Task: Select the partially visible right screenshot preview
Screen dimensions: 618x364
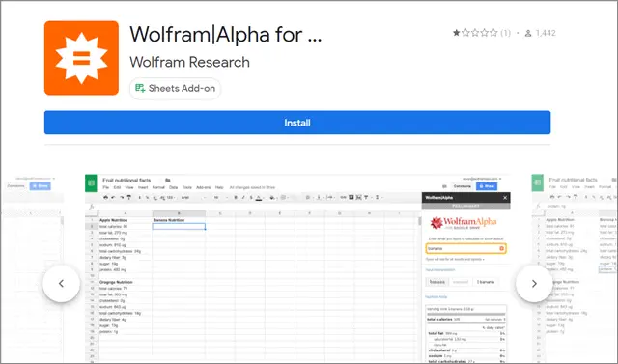Action: pos(575,267)
